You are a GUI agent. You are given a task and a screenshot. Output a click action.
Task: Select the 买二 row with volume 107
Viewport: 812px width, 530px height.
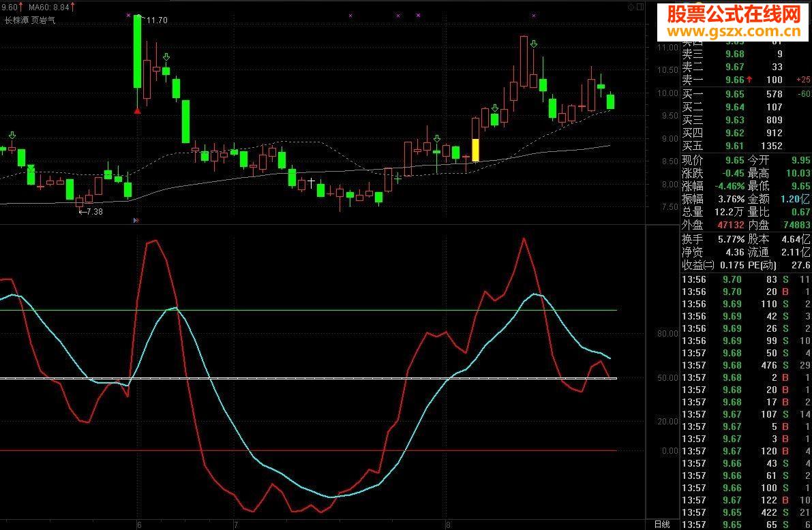(746, 107)
